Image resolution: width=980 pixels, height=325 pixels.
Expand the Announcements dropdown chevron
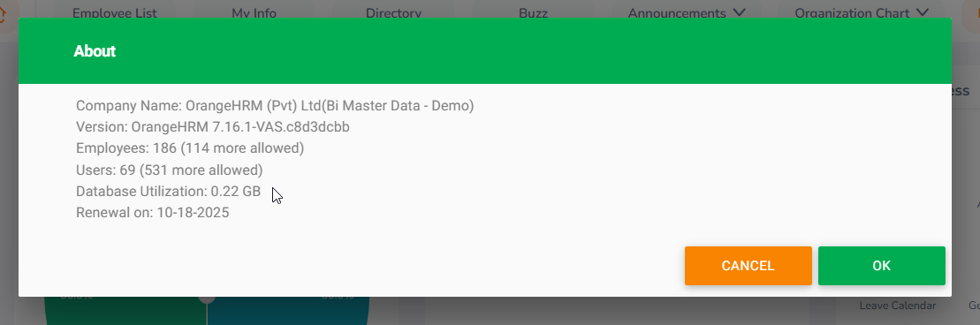(739, 12)
